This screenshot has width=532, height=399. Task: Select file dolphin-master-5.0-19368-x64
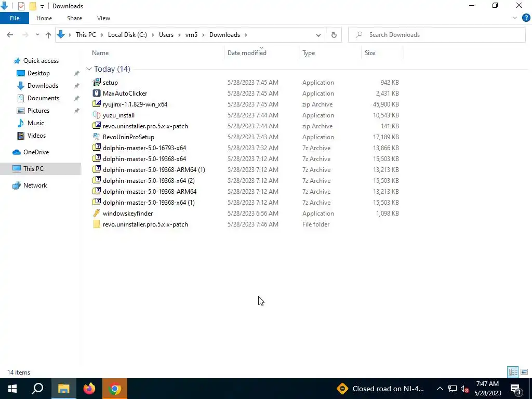click(144, 159)
